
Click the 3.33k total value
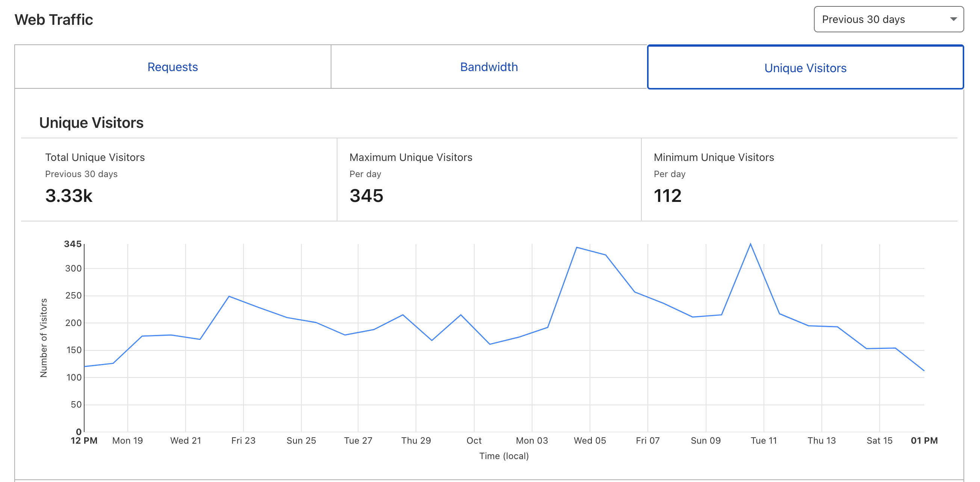tap(69, 196)
